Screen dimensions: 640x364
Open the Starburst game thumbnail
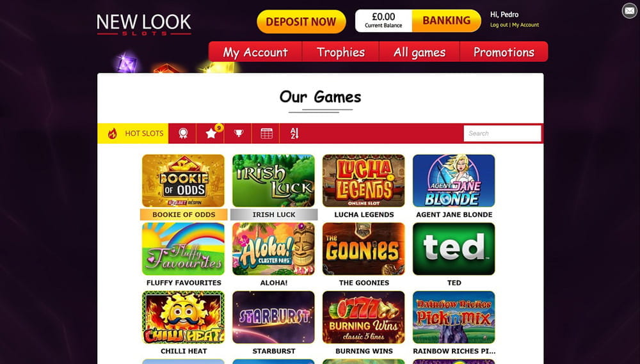273,317
